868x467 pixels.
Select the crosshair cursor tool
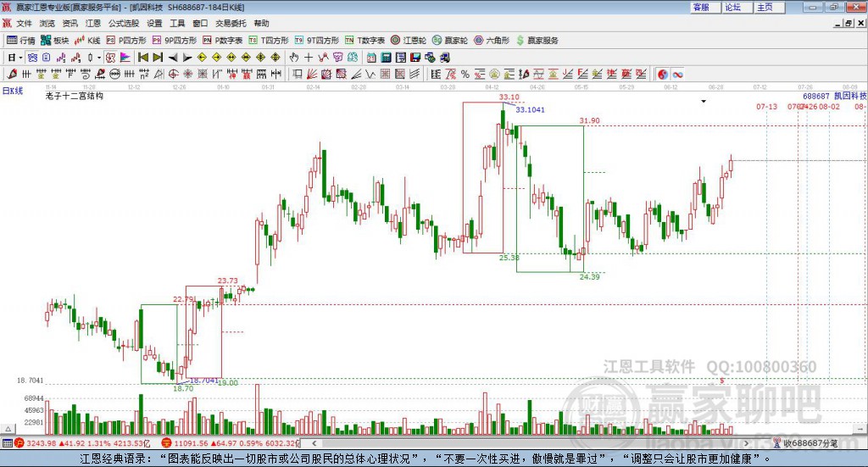(x=309, y=58)
